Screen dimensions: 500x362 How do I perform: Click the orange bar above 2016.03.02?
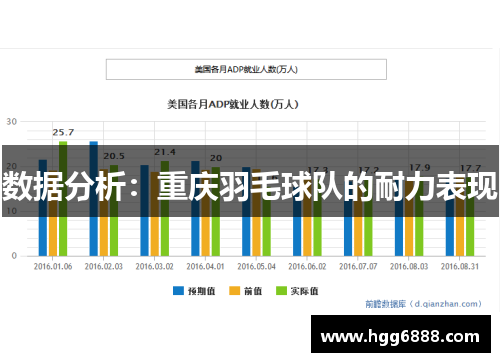coord(155,214)
